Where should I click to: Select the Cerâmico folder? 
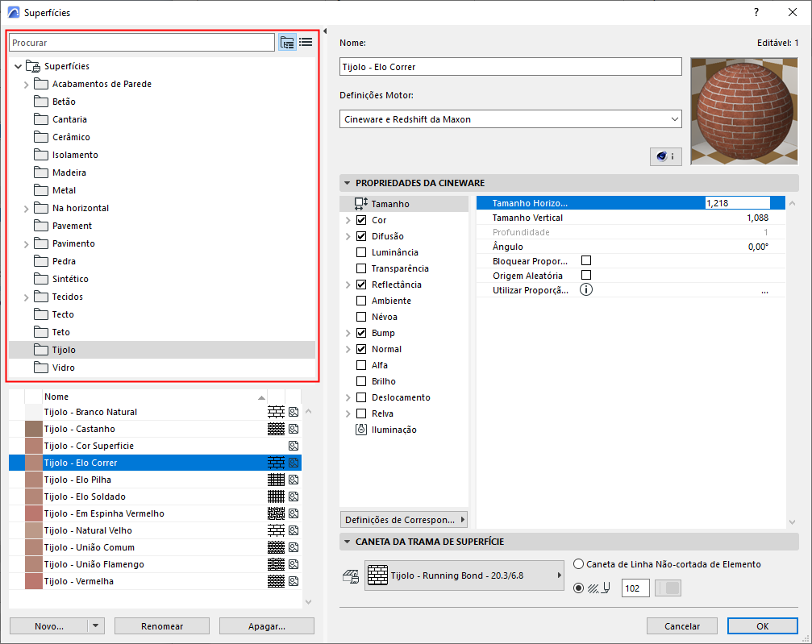point(61,137)
